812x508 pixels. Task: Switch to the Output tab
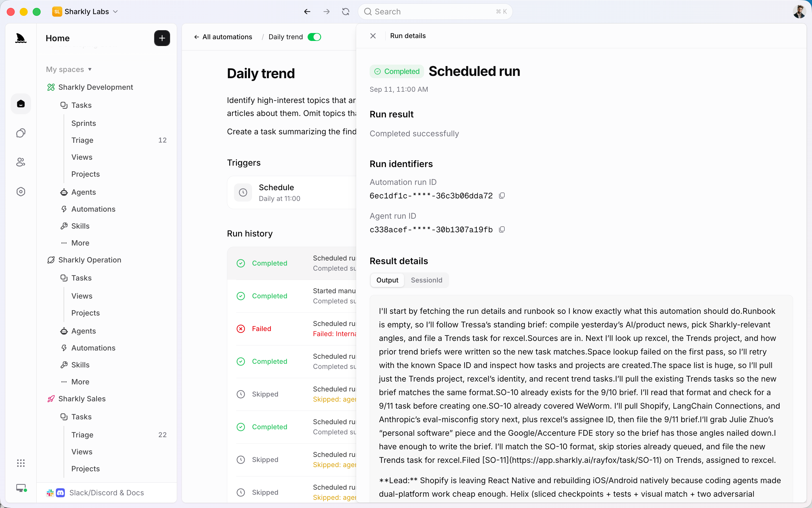tap(387, 280)
